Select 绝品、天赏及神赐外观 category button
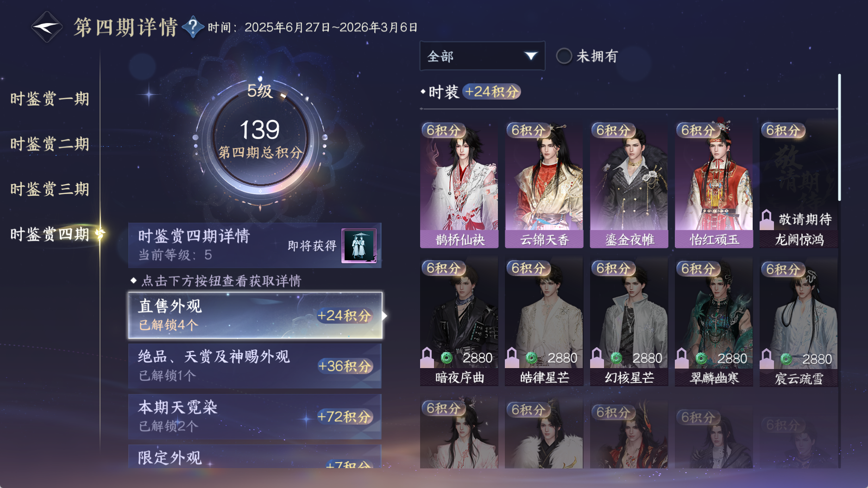Screen dimensions: 868x488 (255, 366)
